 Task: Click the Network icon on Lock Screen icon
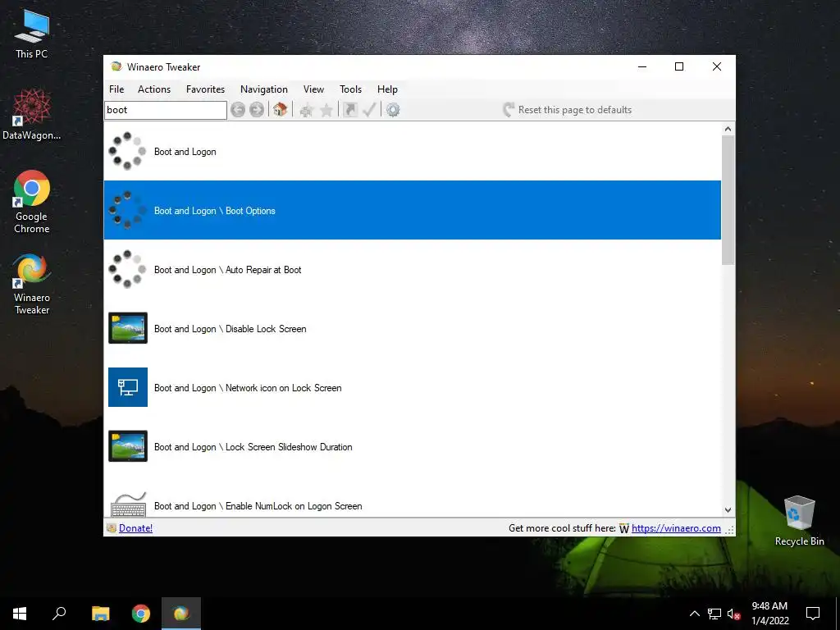tap(127, 387)
